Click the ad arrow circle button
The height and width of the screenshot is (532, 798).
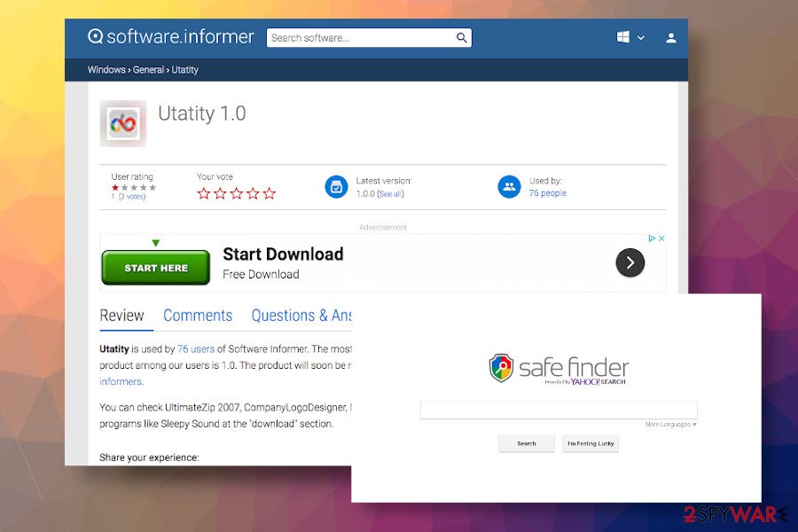coord(630,262)
